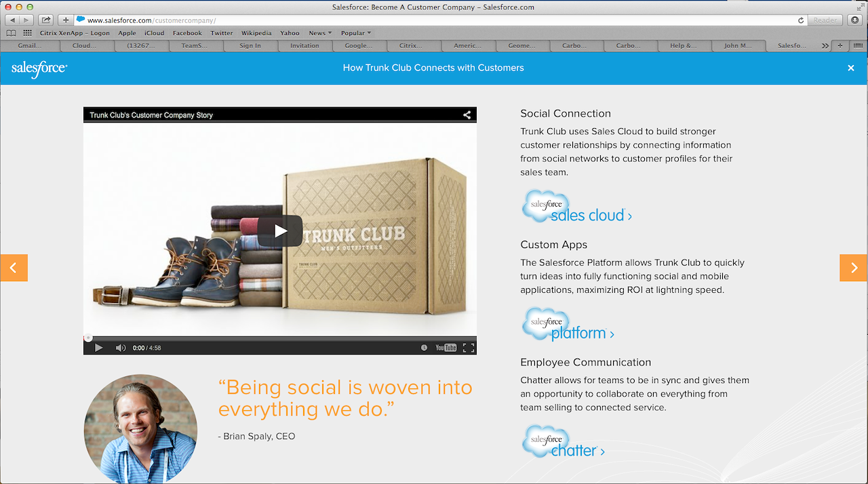Expand the Popular bookmarks dropdown
This screenshot has width=868, height=484.
coord(356,33)
